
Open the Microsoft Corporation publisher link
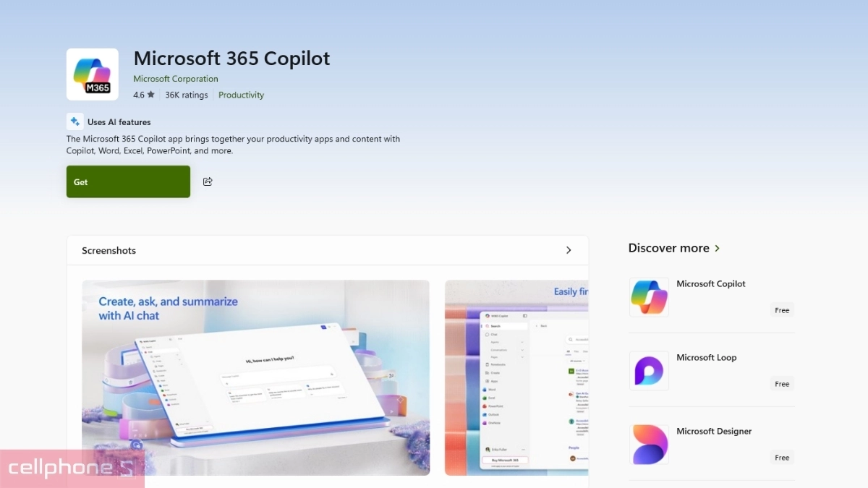coord(176,79)
